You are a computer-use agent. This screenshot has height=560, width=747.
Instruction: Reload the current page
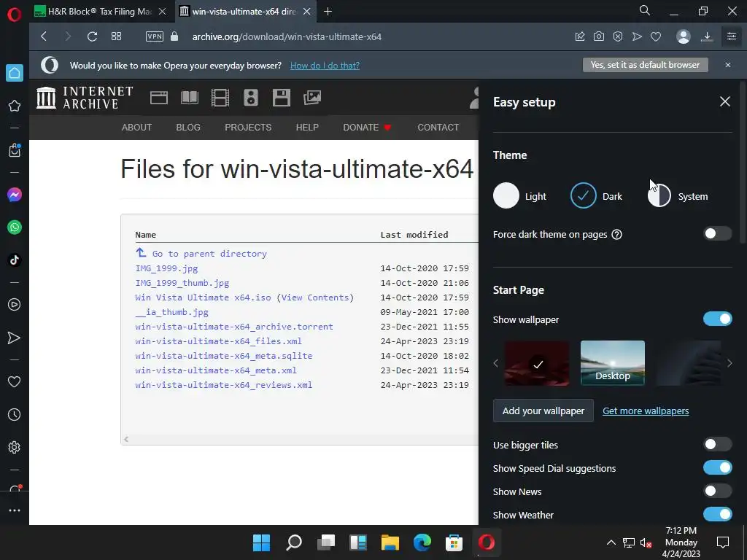click(92, 36)
